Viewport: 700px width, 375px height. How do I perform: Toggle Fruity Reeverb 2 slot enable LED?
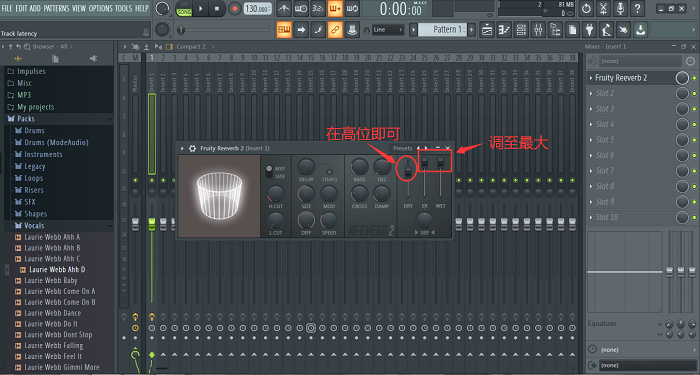tap(694, 78)
